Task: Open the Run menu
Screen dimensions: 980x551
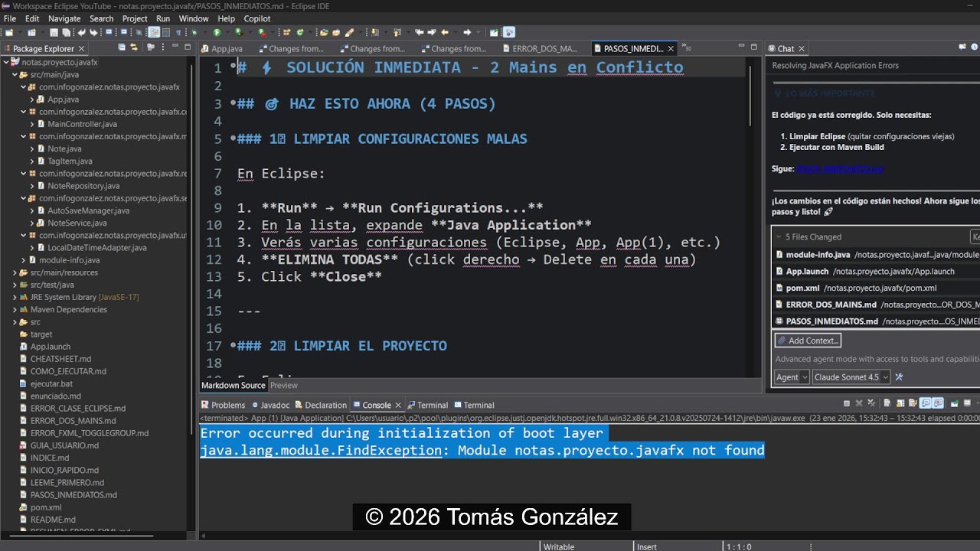Action: click(163, 18)
